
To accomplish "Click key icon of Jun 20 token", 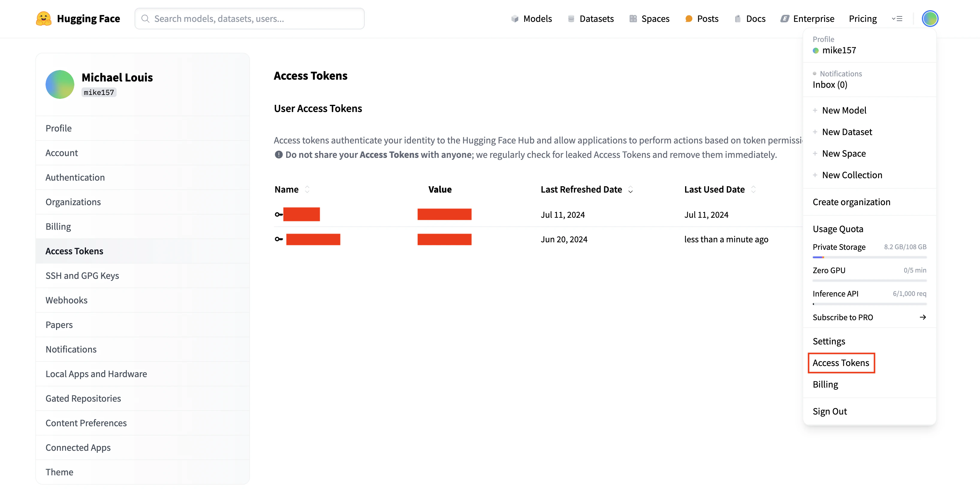I will pos(279,239).
